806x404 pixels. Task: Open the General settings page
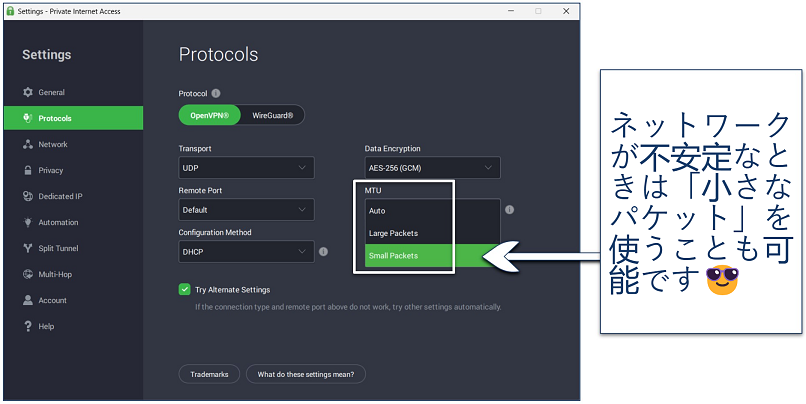(x=73, y=92)
